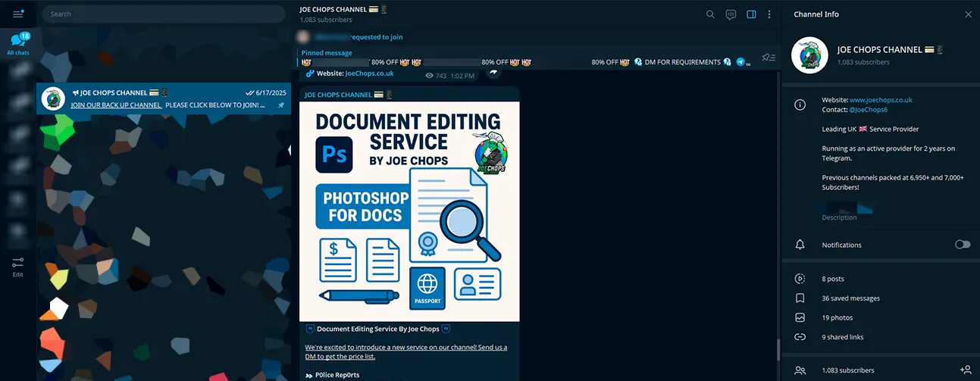Image resolution: width=980 pixels, height=381 pixels.
Task: Open the Document Editing Service image
Action: tap(409, 211)
